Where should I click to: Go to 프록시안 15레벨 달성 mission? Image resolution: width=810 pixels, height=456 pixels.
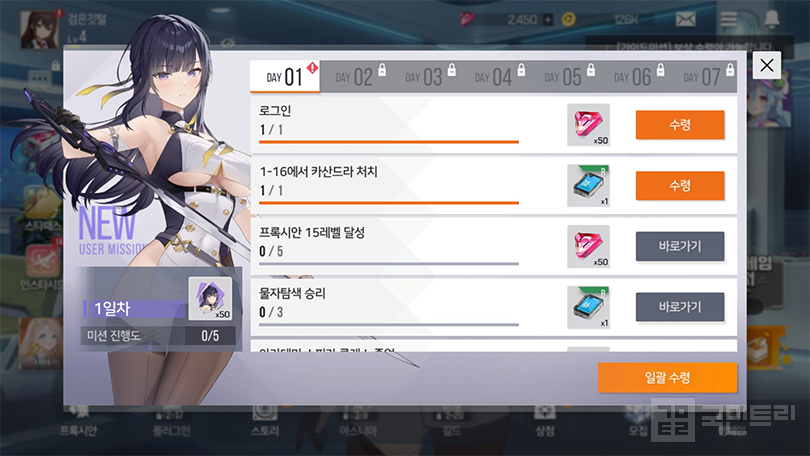[680, 246]
